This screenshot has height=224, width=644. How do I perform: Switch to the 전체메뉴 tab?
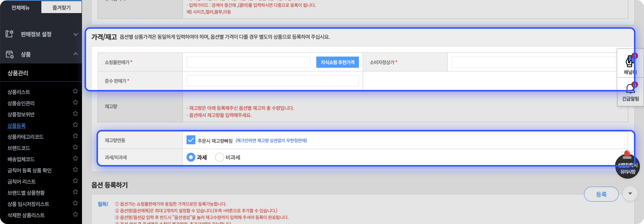click(20, 7)
